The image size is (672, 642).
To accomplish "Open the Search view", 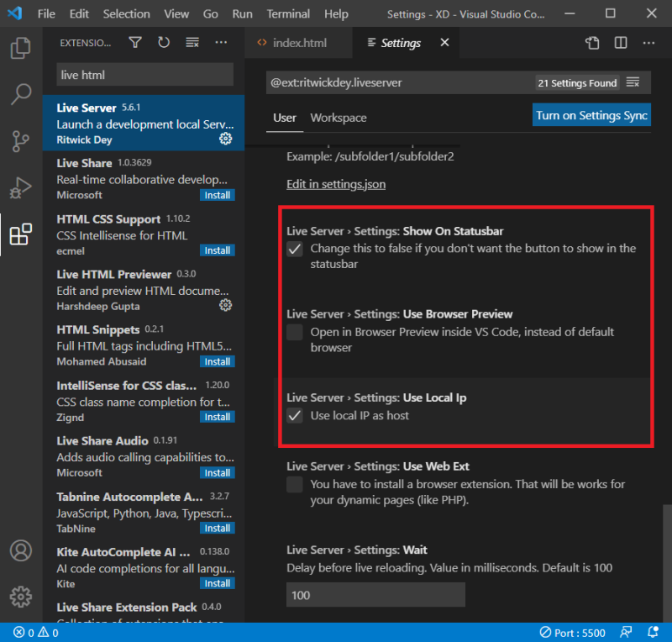I will [x=21, y=94].
